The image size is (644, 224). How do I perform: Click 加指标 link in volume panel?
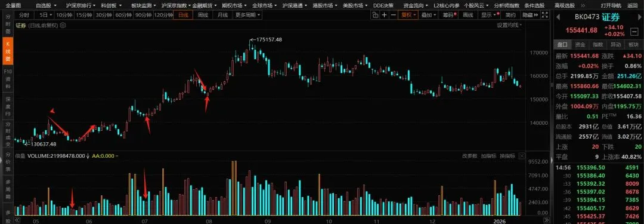(x=488, y=156)
